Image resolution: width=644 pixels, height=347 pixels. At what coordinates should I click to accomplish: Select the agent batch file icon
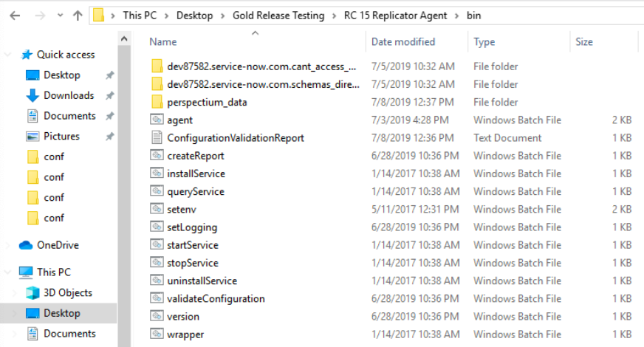157,120
